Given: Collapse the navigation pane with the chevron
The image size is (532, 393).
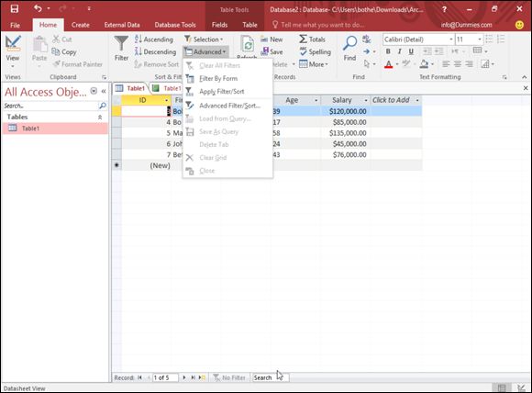Looking at the screenshot, I should tap(104, 91).
